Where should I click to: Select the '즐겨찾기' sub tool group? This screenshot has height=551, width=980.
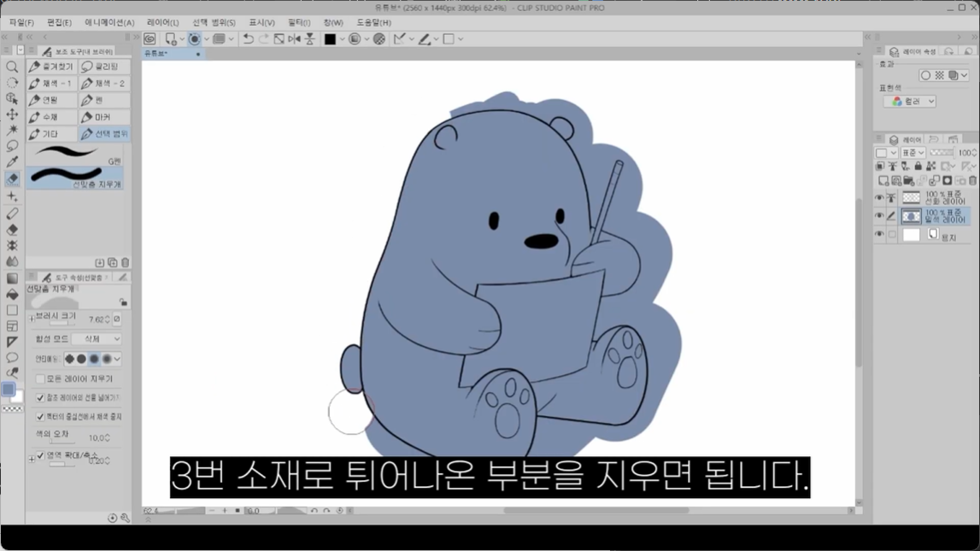coord(52,67)
